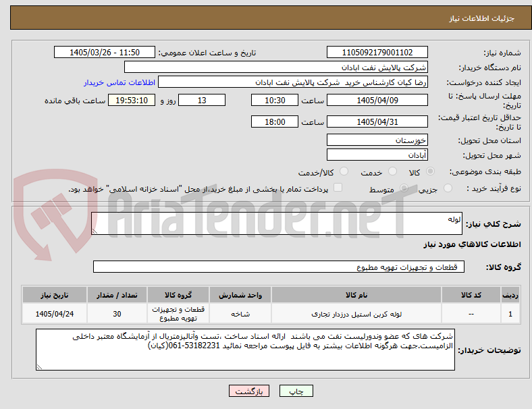
Task: Click the table cell قطعات و تجهیزات تهویه مطبوع
Action: click(x=178, y=314)
